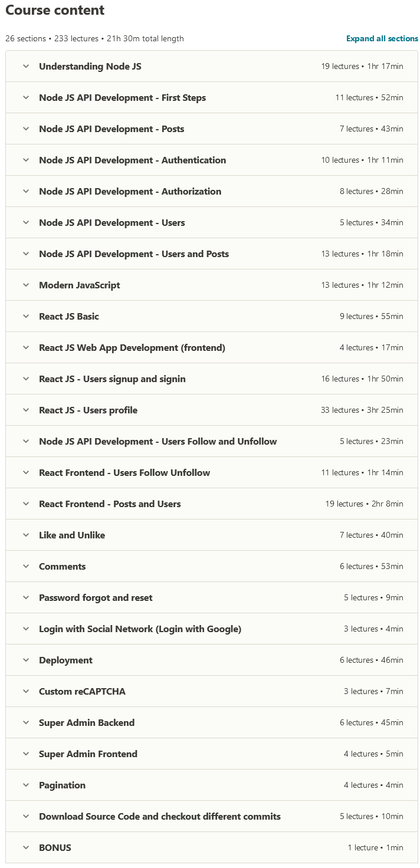Expand the React JS Basic chevron
This screenshot has height=868, width=420.
26,316
